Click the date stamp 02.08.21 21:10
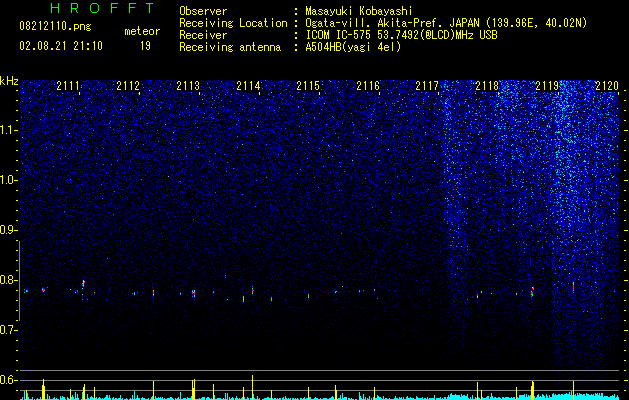This screenshot has height=400, width=629. pyautogui.click(x=61, y=46)
